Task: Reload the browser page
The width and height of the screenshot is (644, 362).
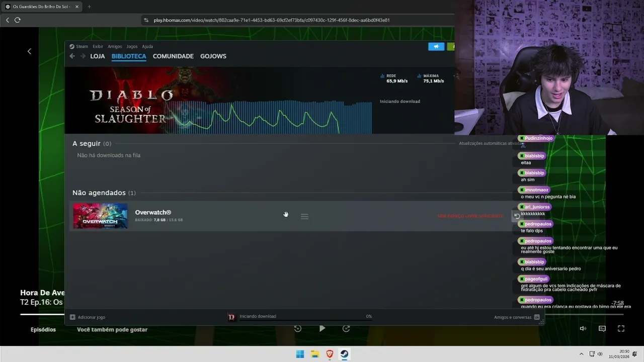Action: point(18,20)
